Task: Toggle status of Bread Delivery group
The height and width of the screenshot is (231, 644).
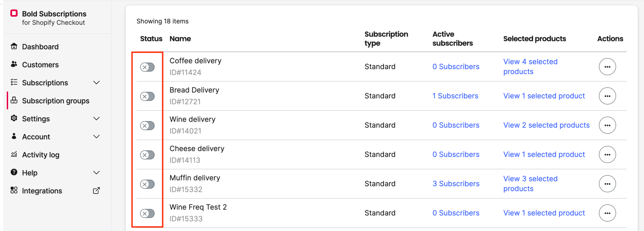Action: [147, 96]
